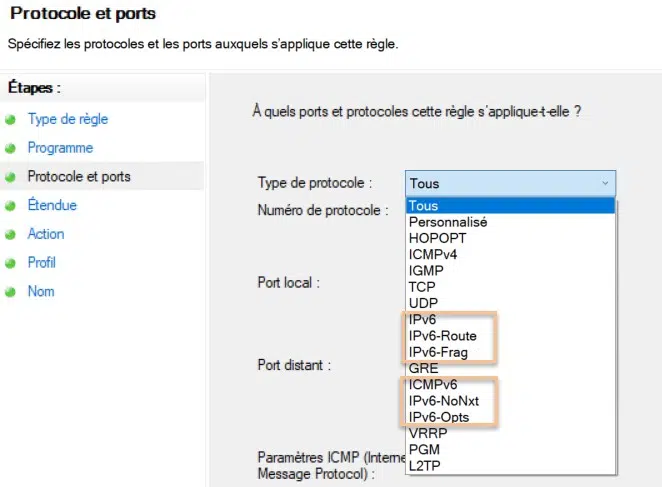662x487 pixels.
Task: Select ICMPv6 protocol entry
Action: pyautogui.click(x=435, y=384)
